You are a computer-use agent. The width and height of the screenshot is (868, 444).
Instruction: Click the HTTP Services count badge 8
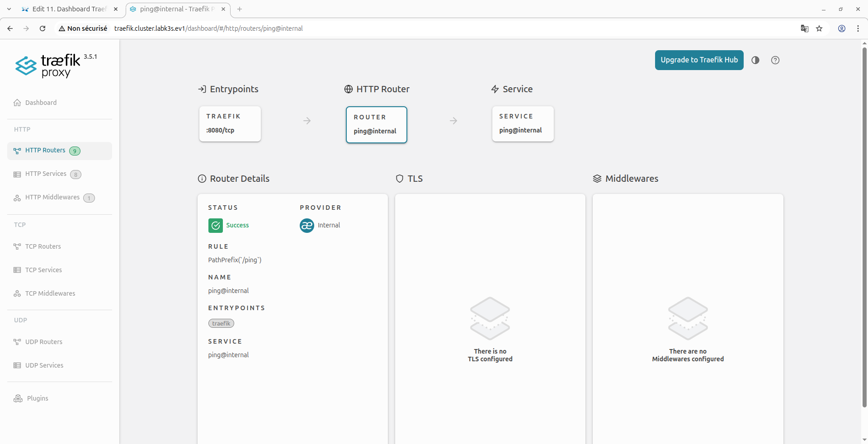click(x=76, y=175)
